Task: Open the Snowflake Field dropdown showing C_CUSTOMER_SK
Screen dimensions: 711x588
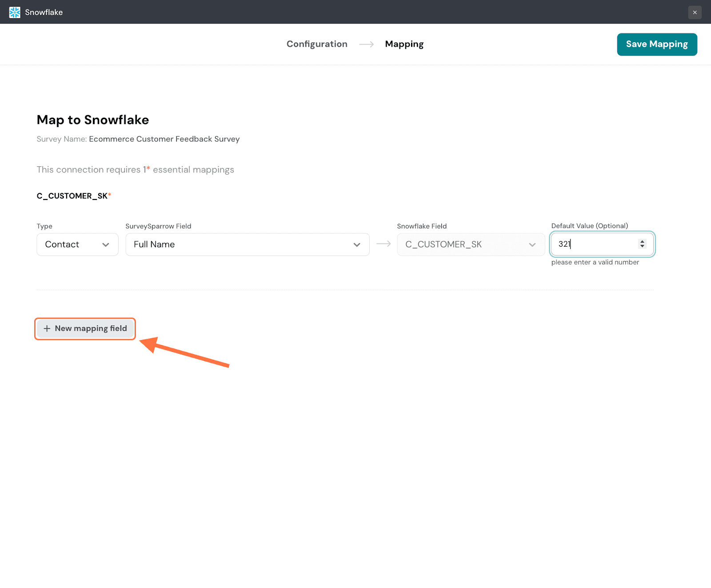Action: pos(471,244)
